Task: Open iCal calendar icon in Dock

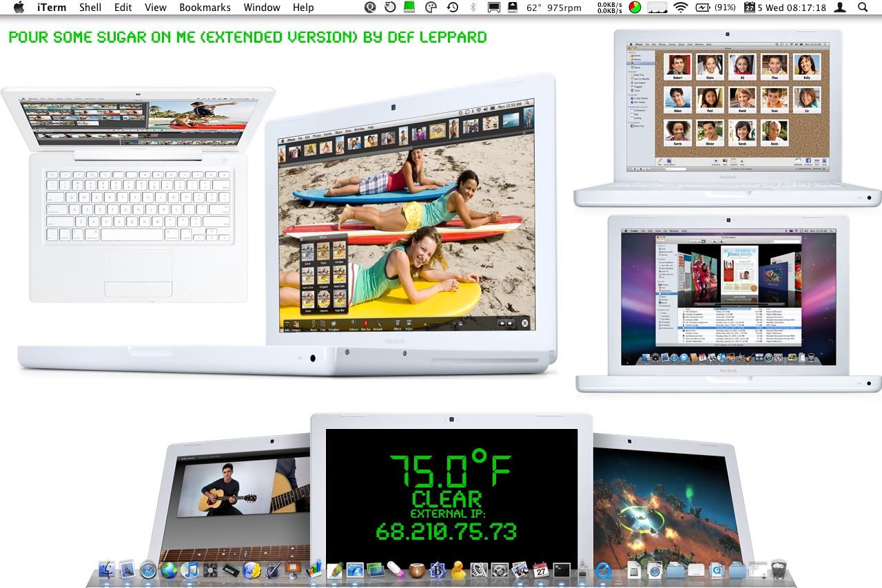Action: tap(541, 569)
